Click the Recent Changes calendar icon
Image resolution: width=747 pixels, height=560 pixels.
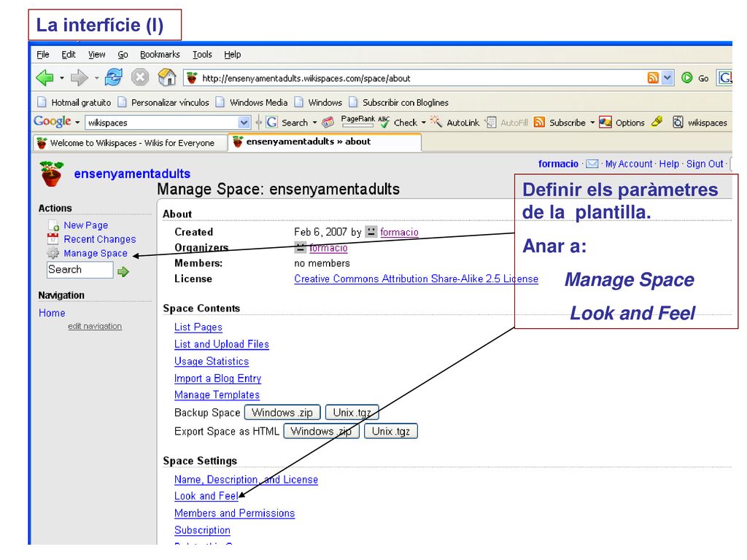(x=53, y=239)
